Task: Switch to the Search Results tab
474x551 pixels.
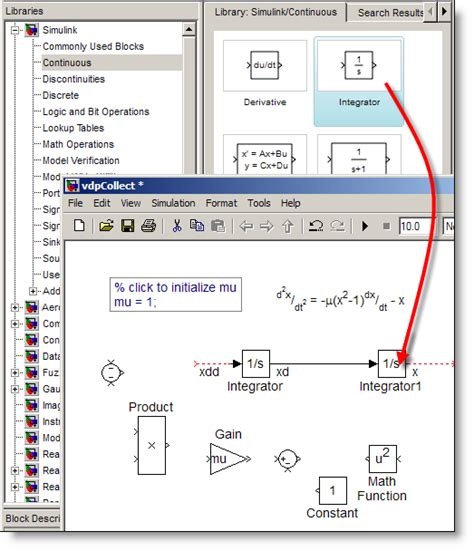Action: (x=390, y=13)
